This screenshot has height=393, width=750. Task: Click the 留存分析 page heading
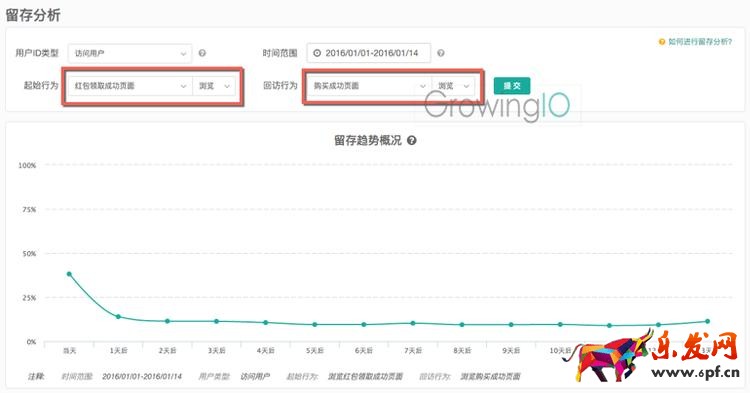(x=33, y=15)
